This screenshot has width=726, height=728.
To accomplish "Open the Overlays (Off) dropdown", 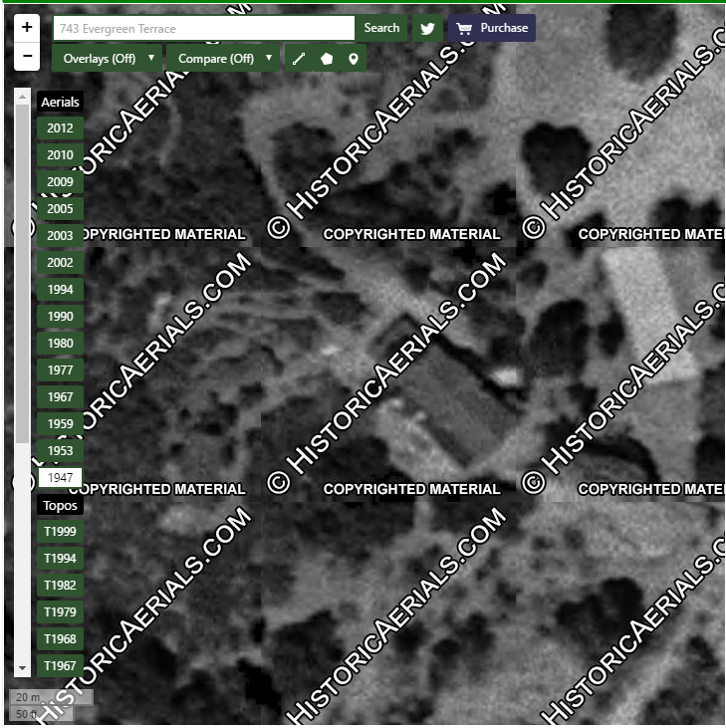I will click(x=108, y=59).
